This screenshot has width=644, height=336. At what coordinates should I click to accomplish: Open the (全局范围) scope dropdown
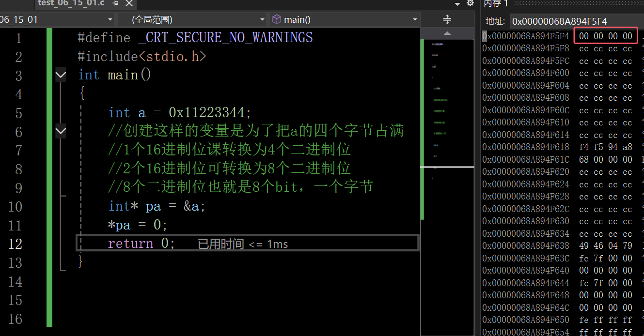pyautogui.click(x=261, y=19)
